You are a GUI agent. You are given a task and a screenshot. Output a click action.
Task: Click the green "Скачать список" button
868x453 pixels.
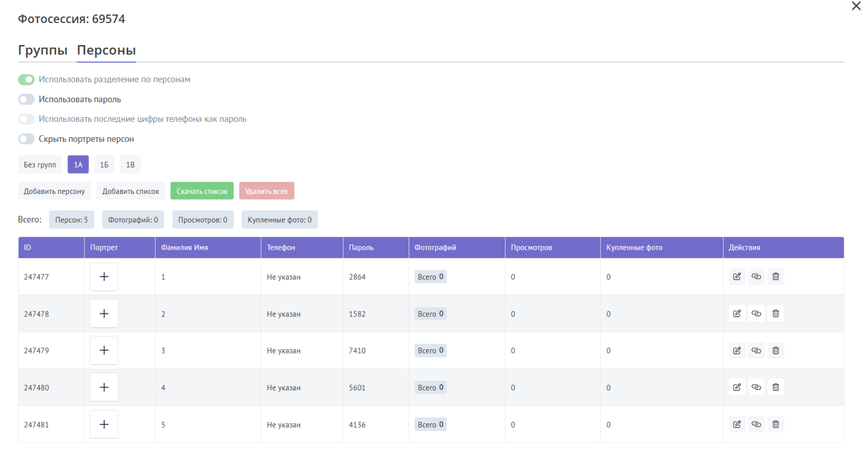pos(202,191)
